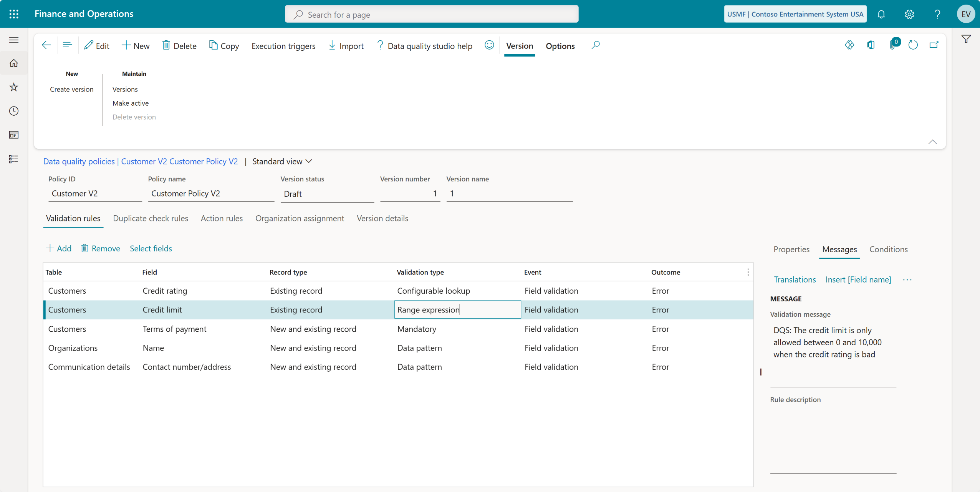Switch to Duplicate check rules tab
This screenshot has width=980, height=492.
click(x=151, y=218)
